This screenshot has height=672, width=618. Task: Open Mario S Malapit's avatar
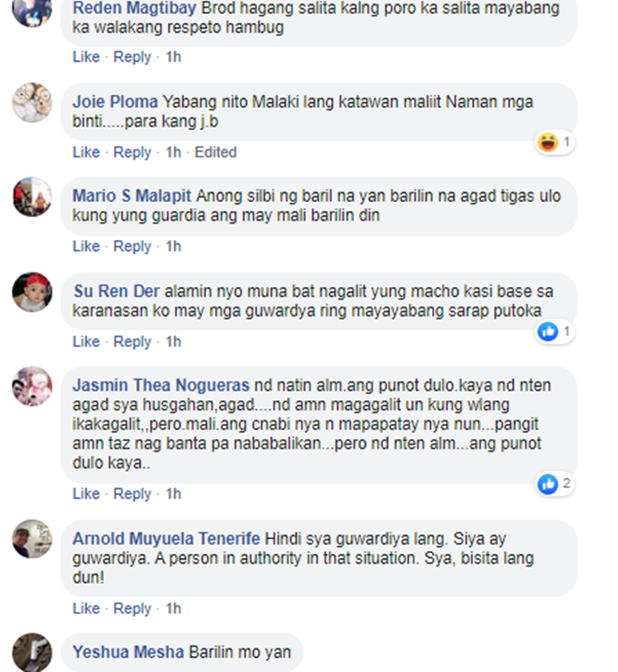pos(32,197)
